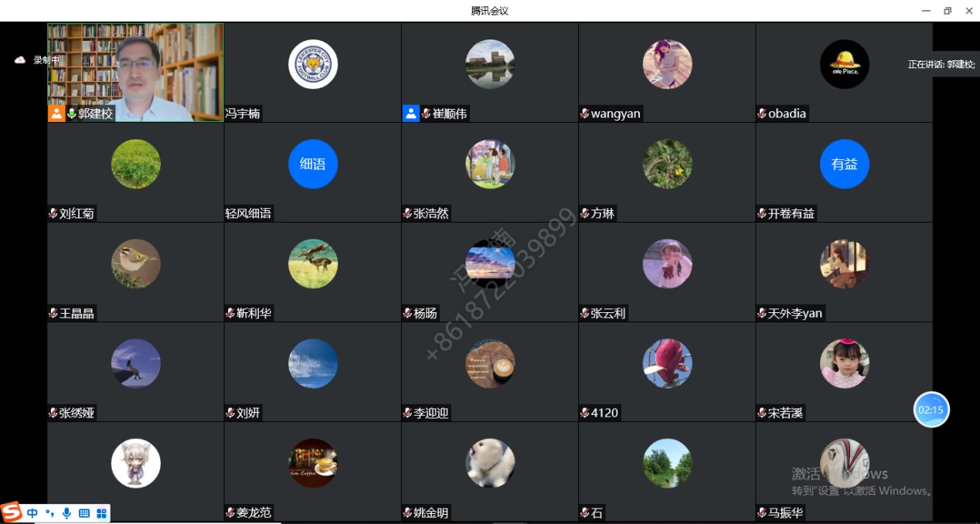Viewport: 980px width, 524px height.
Task: Click muted microphone icon next to wangyan
Action: (x=585, y=114)
